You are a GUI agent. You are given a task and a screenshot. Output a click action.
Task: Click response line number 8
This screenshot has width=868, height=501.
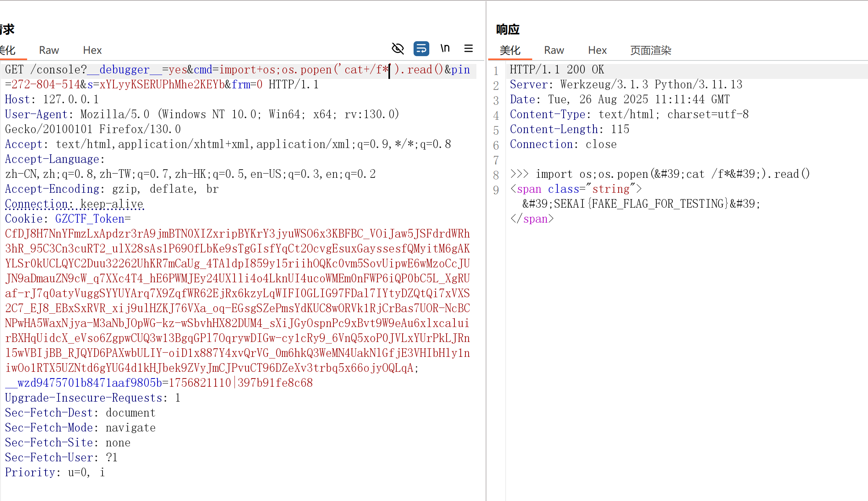click(x=496, y=175)
